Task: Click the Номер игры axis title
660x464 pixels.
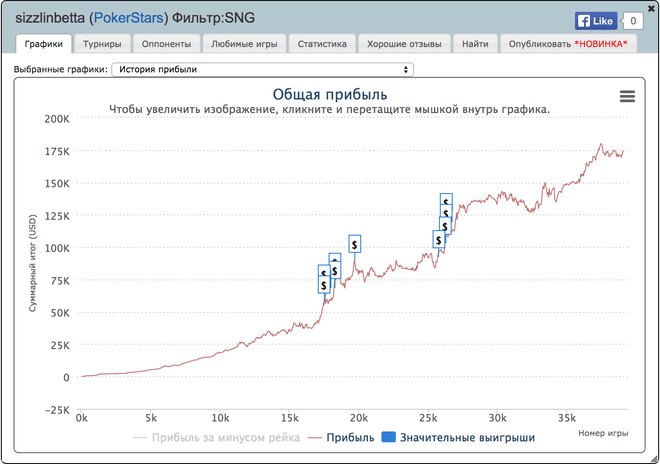Action: coord(603,433)
